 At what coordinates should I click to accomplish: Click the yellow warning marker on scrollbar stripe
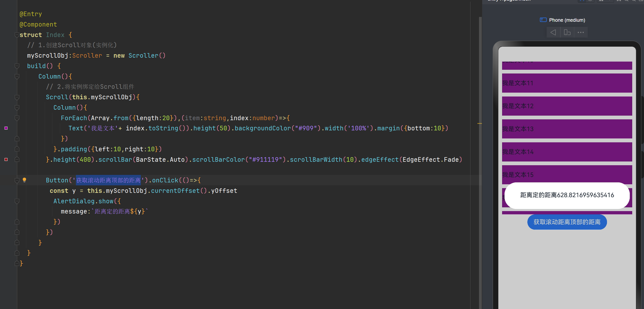[480, 123]
